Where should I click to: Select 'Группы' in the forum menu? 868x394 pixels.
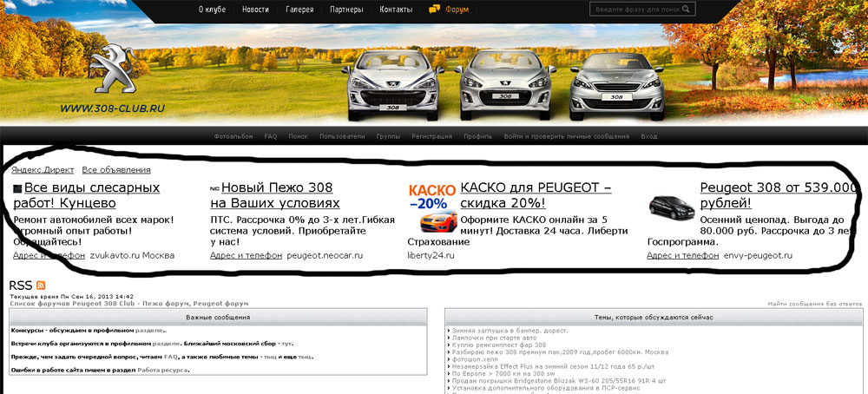tap(388, 136)
